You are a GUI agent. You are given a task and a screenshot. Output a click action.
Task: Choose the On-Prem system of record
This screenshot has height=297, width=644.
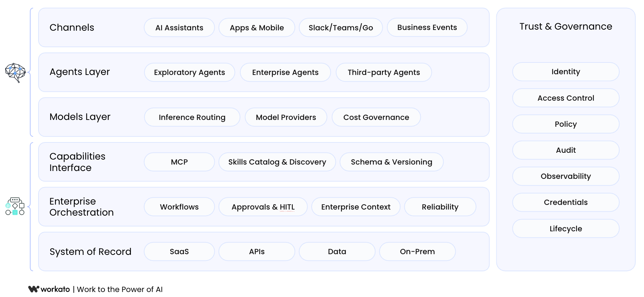[x=417, y=252]
